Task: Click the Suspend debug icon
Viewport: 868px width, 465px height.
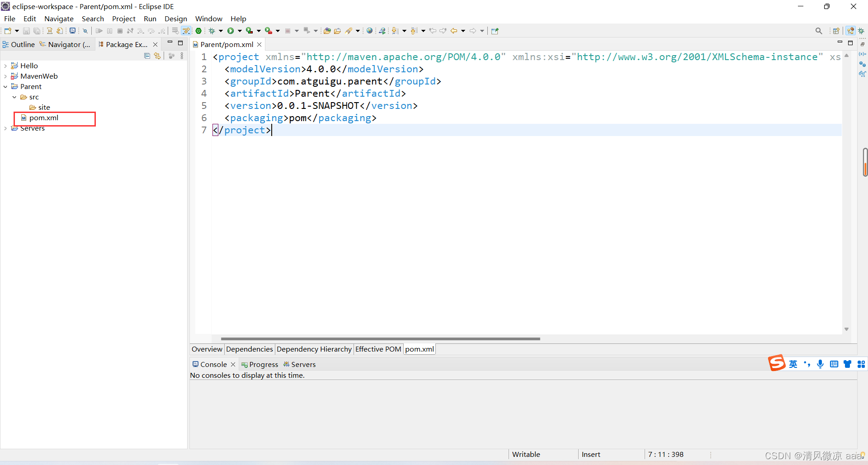Action: tap(110, 31)
